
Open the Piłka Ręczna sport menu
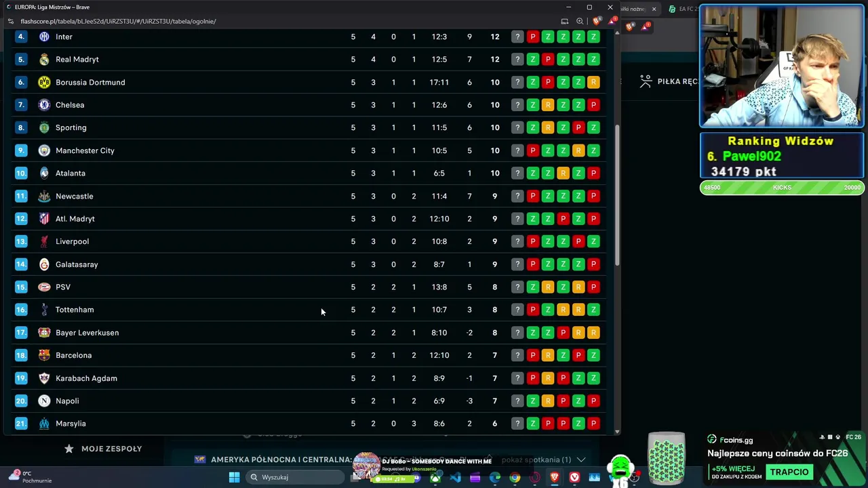[x=669, y=81]
